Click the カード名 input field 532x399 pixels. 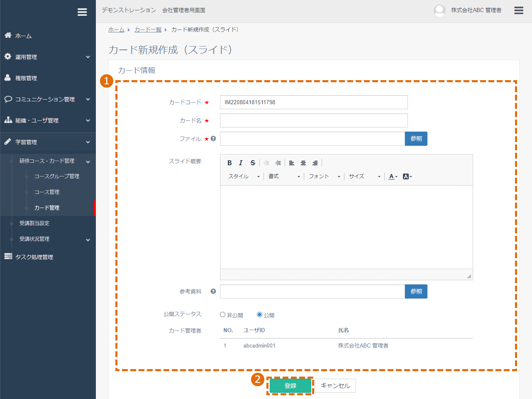[x=314, y=120]
